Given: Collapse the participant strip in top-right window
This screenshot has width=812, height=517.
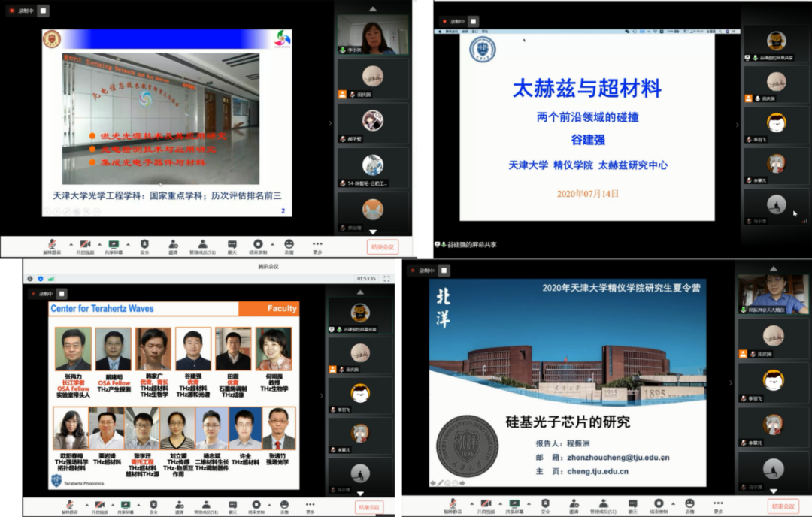Looking at the screenshot, I should pos(738,125).
